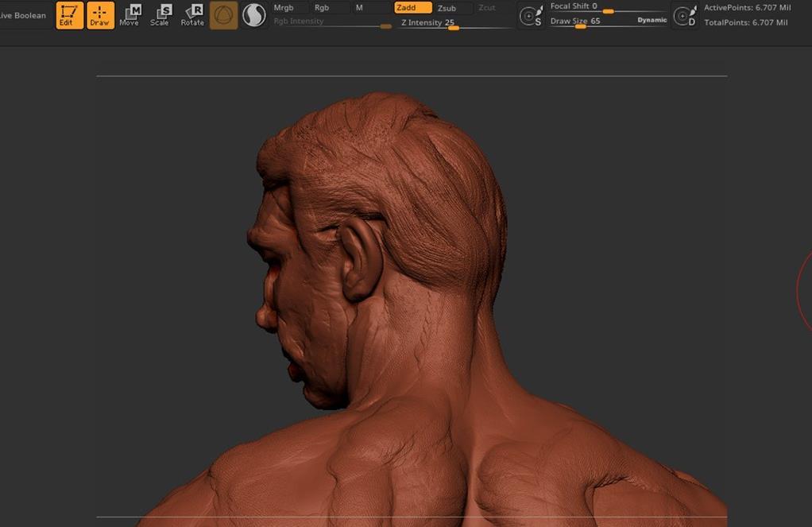Toggle Edit mode button
812x527 pixels.
tap(69, 15)
